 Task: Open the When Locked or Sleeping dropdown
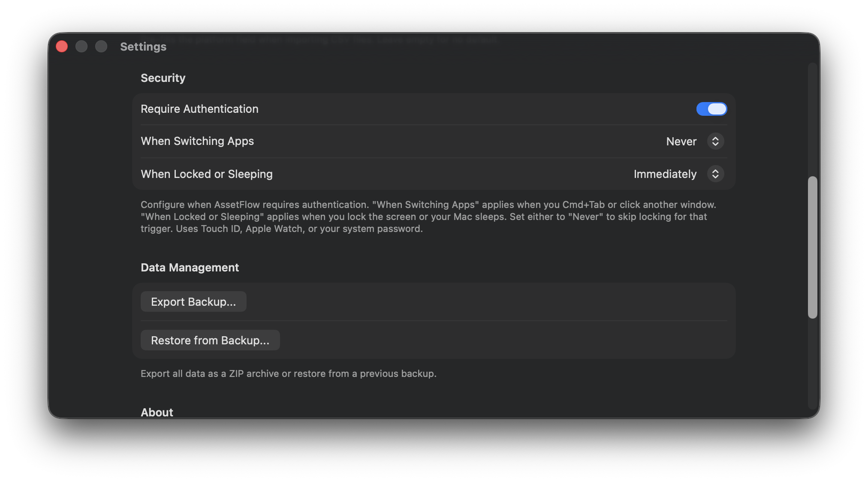pos(715,174)
